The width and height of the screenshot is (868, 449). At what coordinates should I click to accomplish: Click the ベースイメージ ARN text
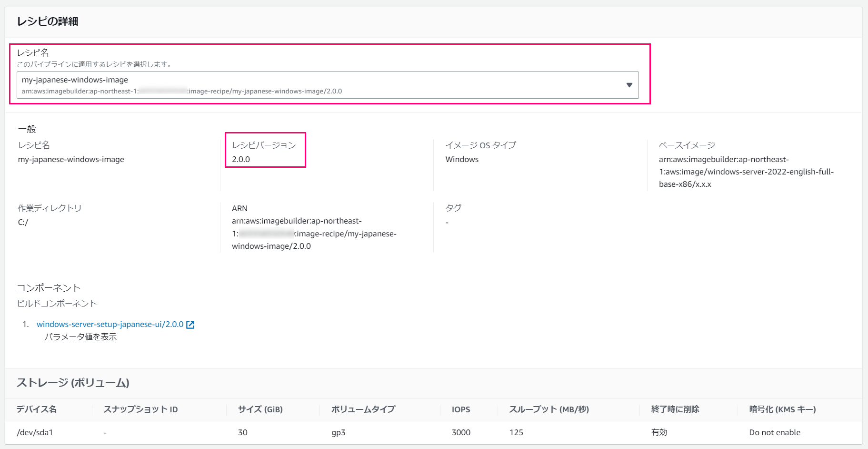tap(746, 172)
